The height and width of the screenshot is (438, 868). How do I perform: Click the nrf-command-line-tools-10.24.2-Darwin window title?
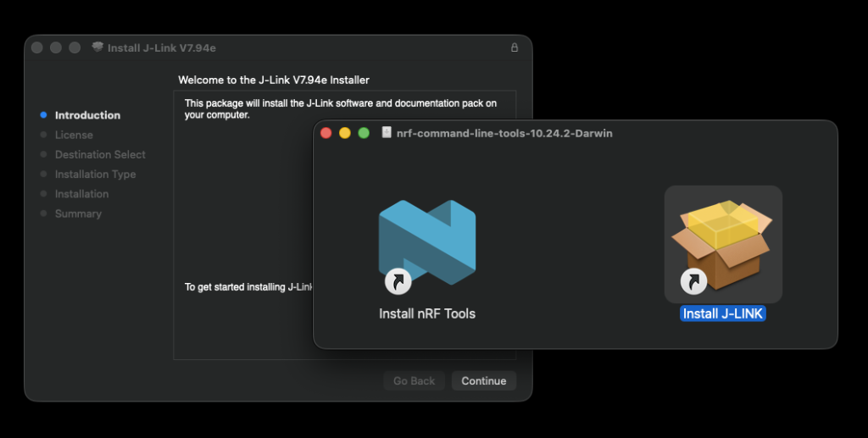pyautogui.click(x=504, y=133)
